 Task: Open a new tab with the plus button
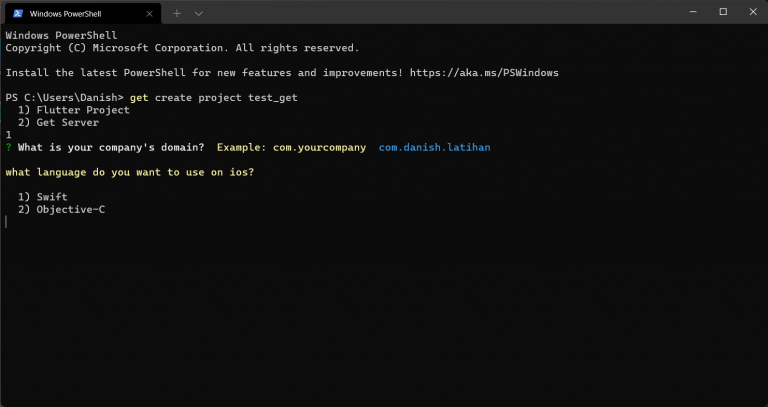click(177, 13)
